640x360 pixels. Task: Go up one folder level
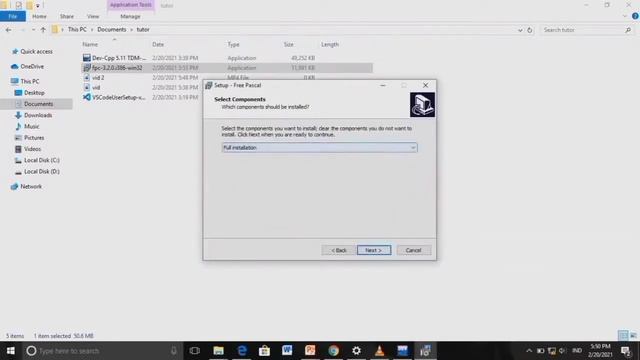[43, 30]
